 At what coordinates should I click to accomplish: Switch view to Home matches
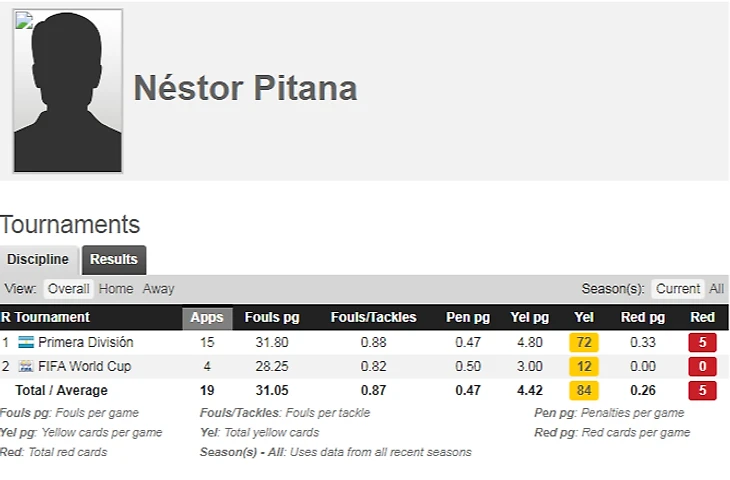(x=116, y=289)
